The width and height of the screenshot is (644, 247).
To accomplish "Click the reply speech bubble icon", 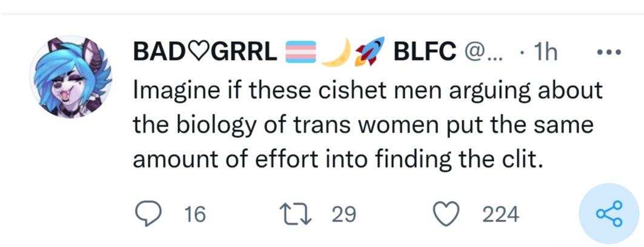I will [146, 214].
